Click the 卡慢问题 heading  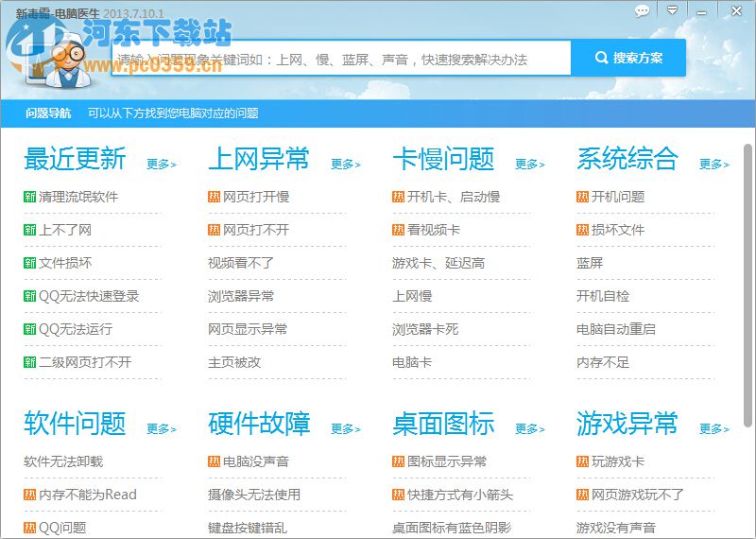[443, 159]
